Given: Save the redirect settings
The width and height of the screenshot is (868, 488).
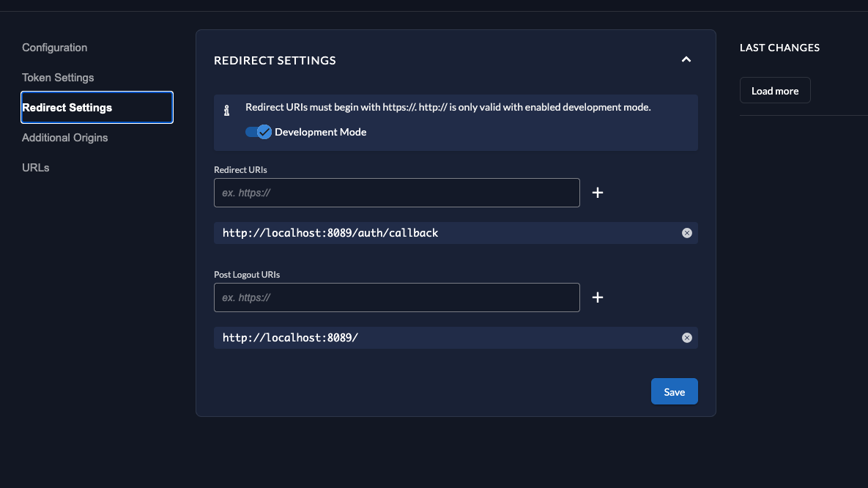Looking at the screenshot, I should click(674, 391).
